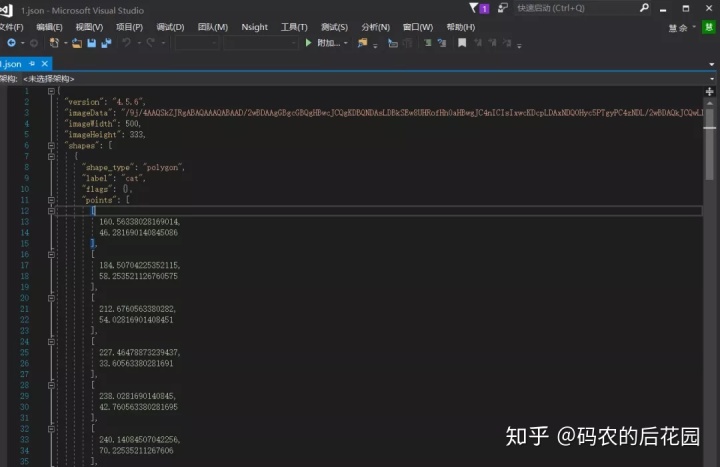The image size is (720, 467).
Task: Close the 1.json tab
Action: [45, 63]
